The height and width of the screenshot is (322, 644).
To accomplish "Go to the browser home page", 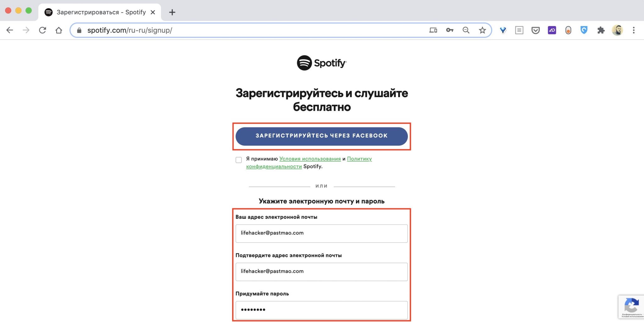I will [x=59, y=30].
